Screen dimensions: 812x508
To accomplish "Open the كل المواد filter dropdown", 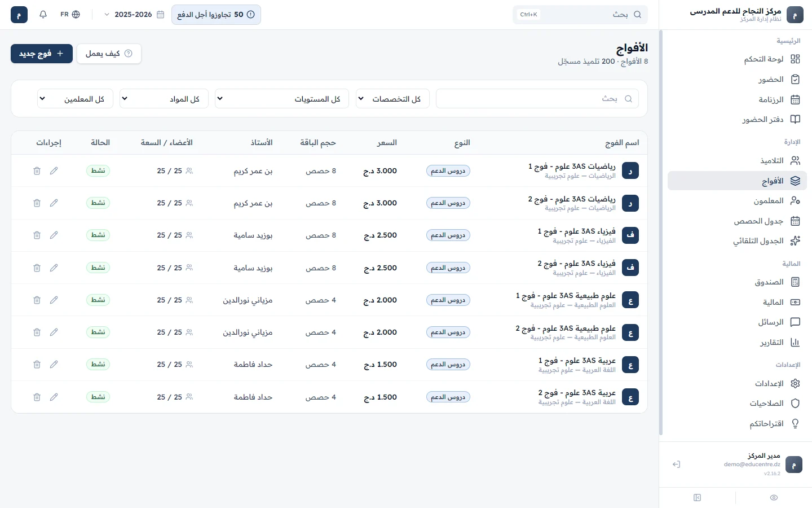I will point(164,99).
